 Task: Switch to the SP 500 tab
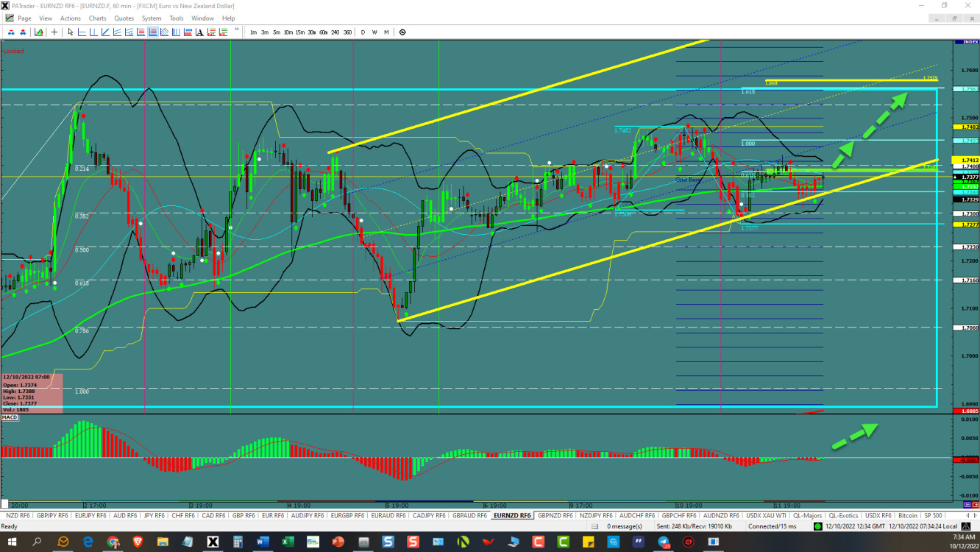pyautogui.click(x=932, y=515)
